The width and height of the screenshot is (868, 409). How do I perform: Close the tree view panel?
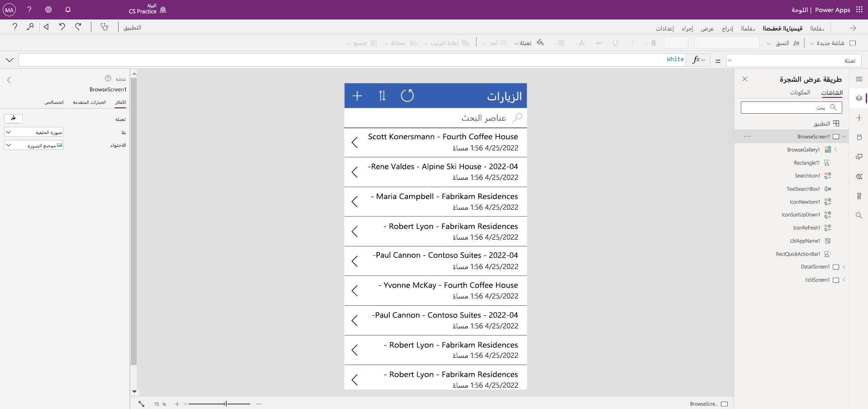coord(745,79)
